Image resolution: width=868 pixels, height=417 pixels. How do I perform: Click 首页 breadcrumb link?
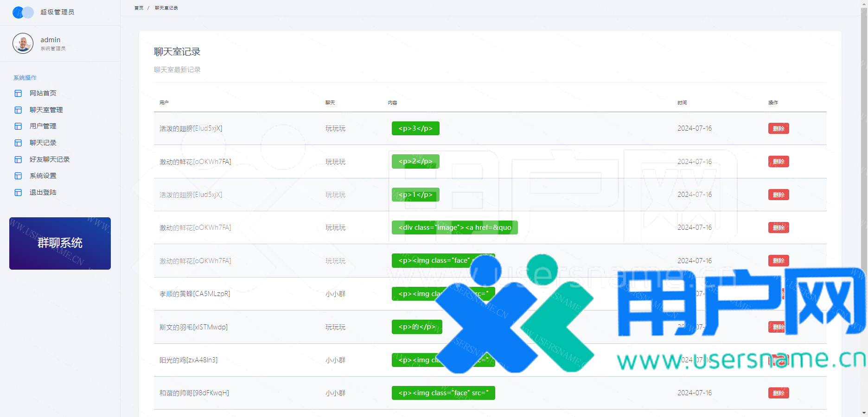[139, 8]
